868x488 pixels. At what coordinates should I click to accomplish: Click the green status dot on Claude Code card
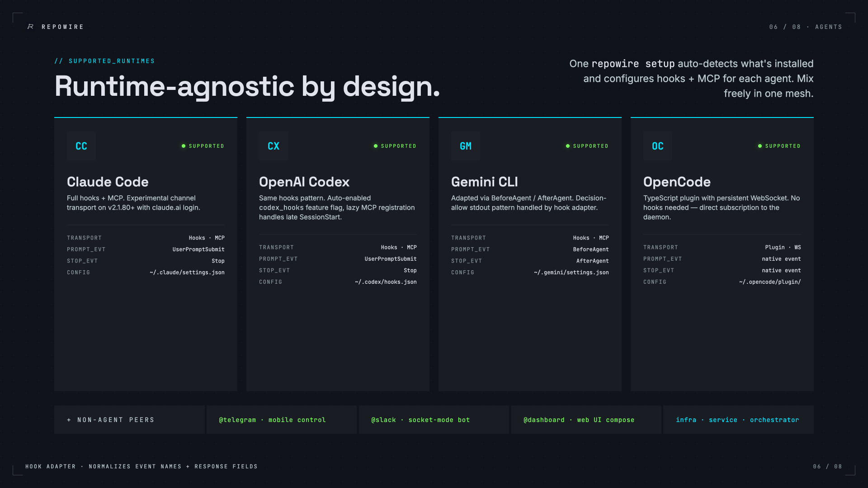pyautogui.click(x=184, y=146)
